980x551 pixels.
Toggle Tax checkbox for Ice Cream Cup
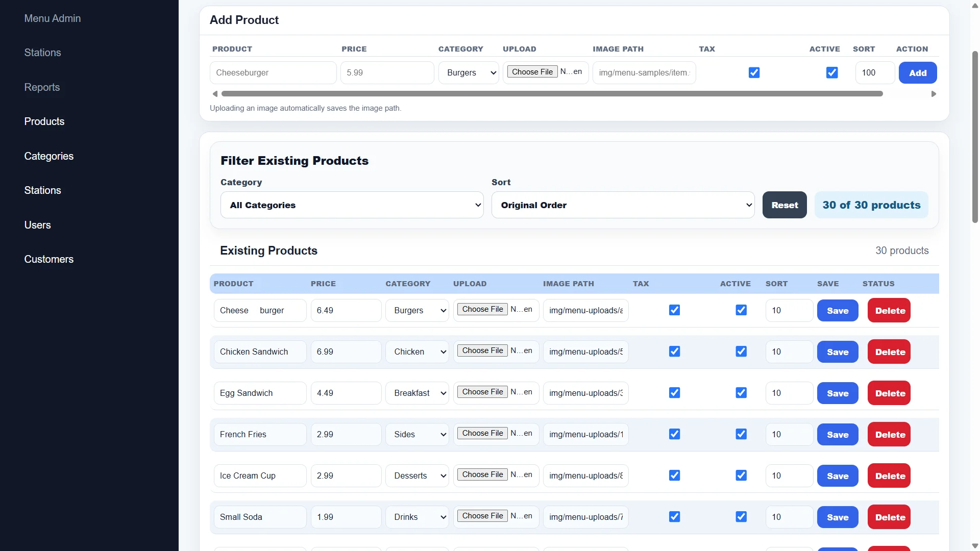(x=674, y=475)
